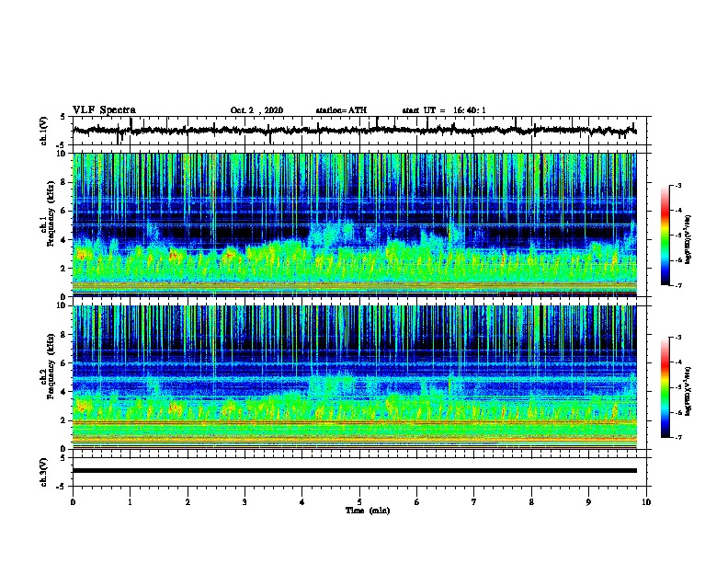Click the "Time (min)" x-axis label

tap(368, 511)
